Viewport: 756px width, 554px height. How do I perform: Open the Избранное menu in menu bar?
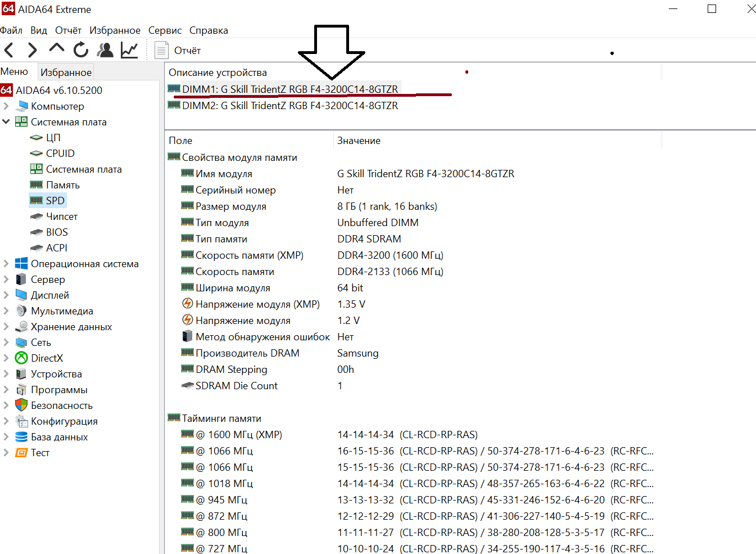coord(115,30)
